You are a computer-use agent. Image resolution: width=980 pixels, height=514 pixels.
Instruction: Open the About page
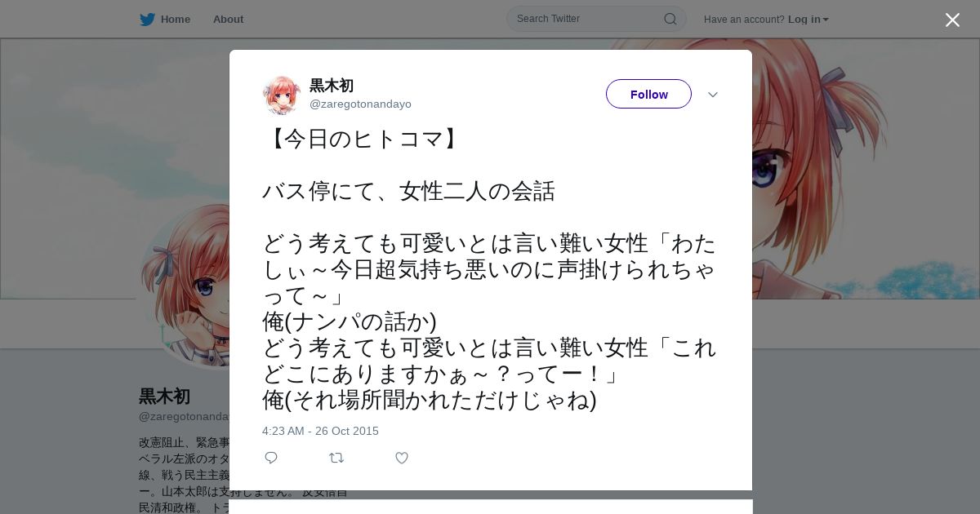click(x=228, y=20)
